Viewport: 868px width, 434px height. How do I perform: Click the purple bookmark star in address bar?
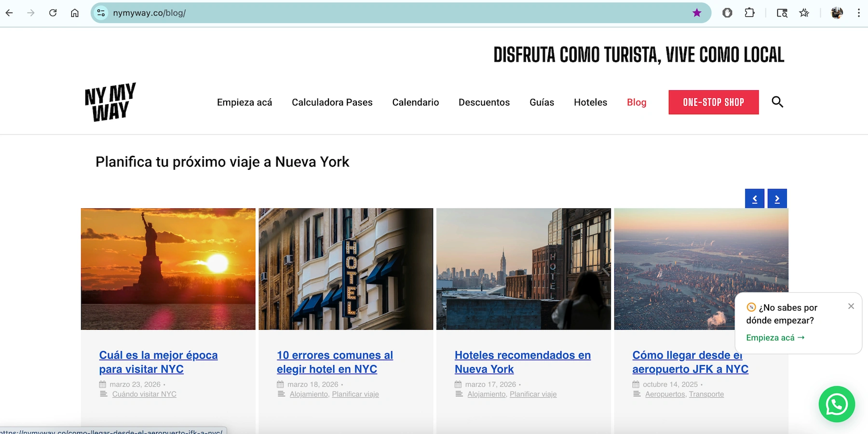696,13
